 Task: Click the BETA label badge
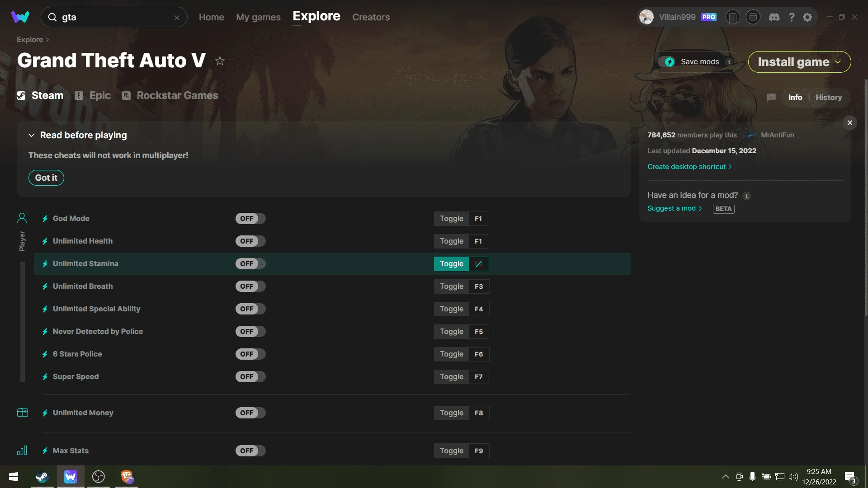point(723,209)
